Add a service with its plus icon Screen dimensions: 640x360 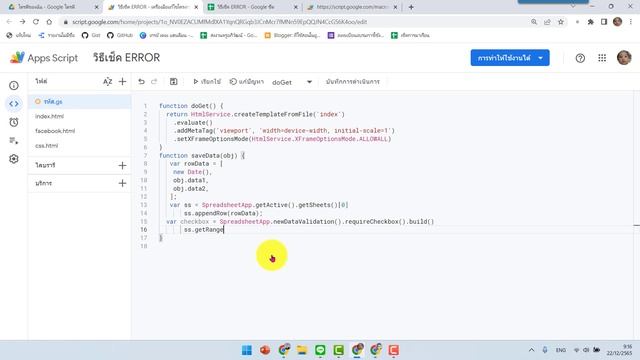pos(122,183)
